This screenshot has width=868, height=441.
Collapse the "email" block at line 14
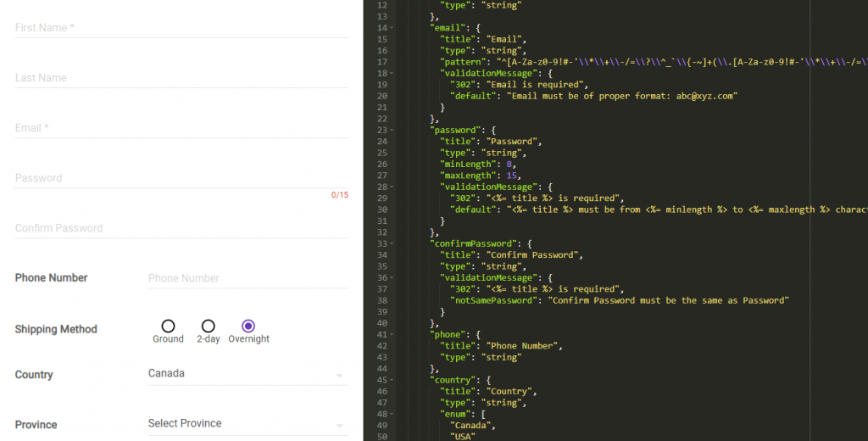click(392, 28)
